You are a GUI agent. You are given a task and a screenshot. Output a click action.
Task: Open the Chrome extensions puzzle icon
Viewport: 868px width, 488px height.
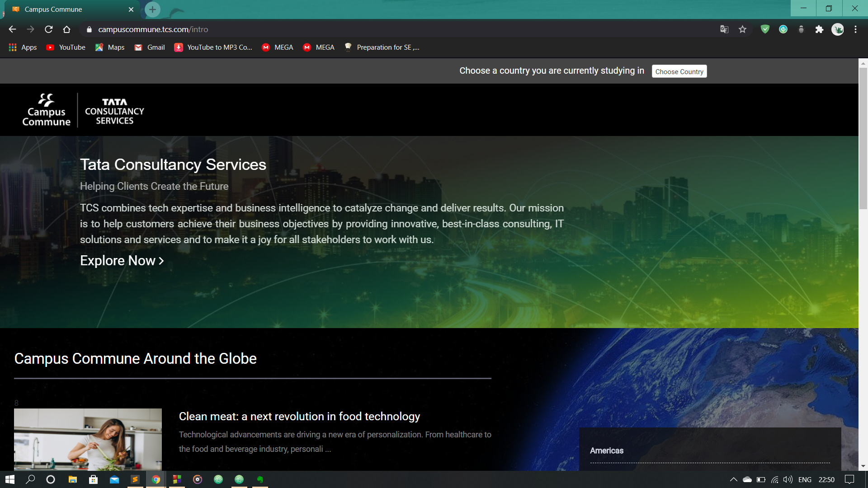(x=819, y=29)
